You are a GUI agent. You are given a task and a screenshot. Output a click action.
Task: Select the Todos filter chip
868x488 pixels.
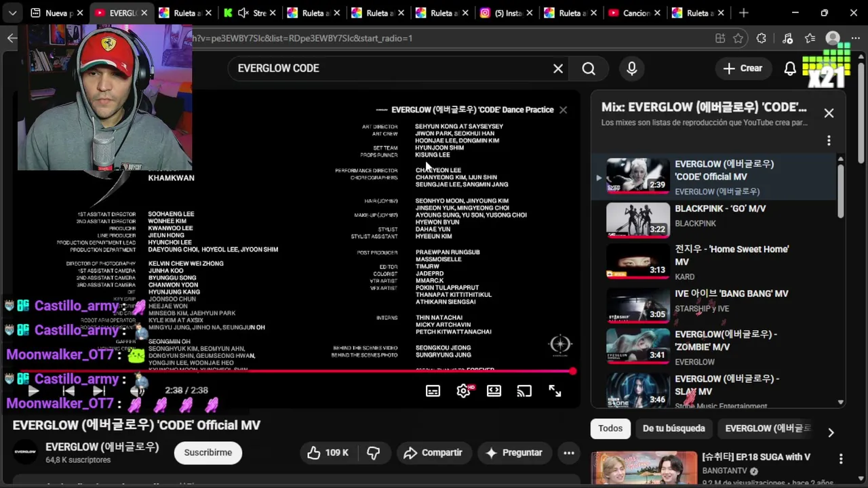pyautogui.click(x=610, y=428)
